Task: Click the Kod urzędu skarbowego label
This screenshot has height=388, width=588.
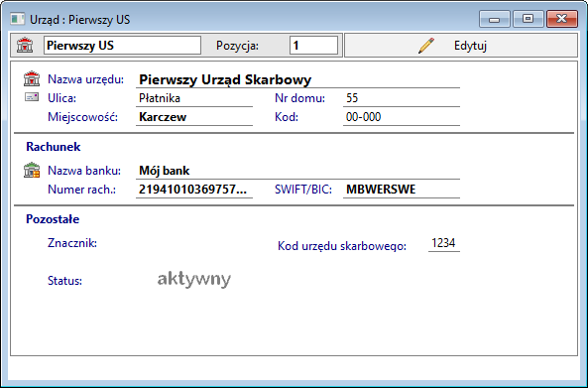Action: click(x=342, y=246)
